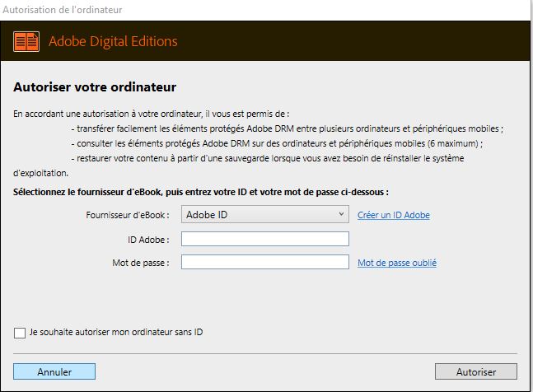Click the Autoriser votre ordinateur heading
Image resolution: width=533 pixels, height=392 pixels.
[96, 86]
